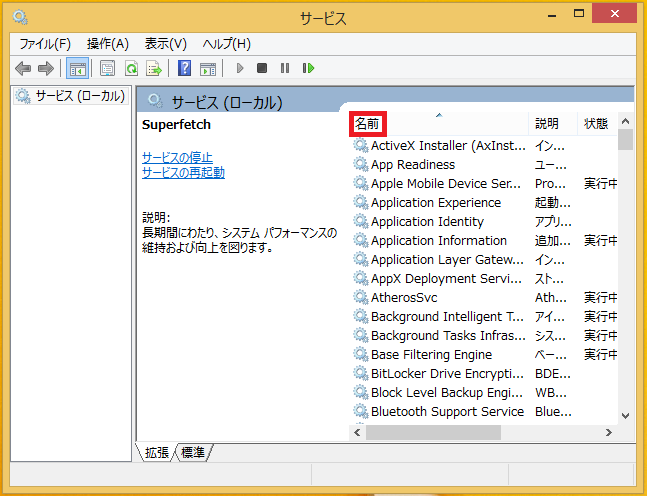Image resolution: width=647 pixels, height=496 pixels.
Task: Click the gear icon beside AtherosSvc
Action: (x=361, y=298)
